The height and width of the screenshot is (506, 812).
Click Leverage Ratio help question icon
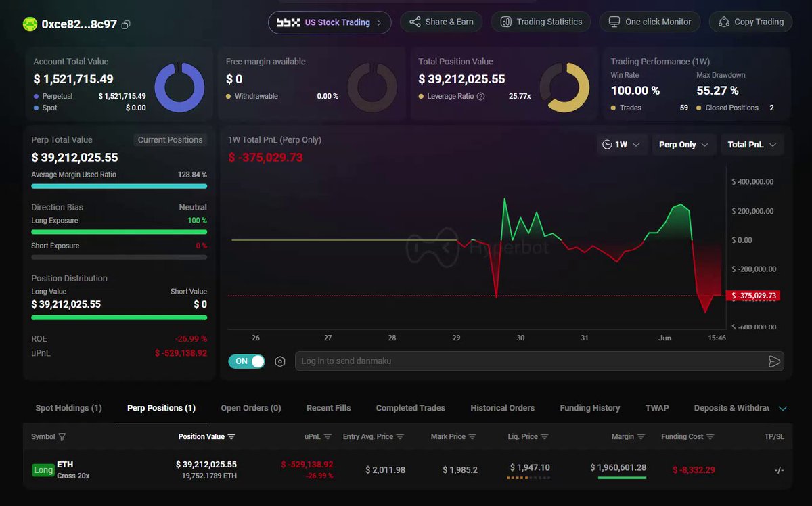point(480,96)
